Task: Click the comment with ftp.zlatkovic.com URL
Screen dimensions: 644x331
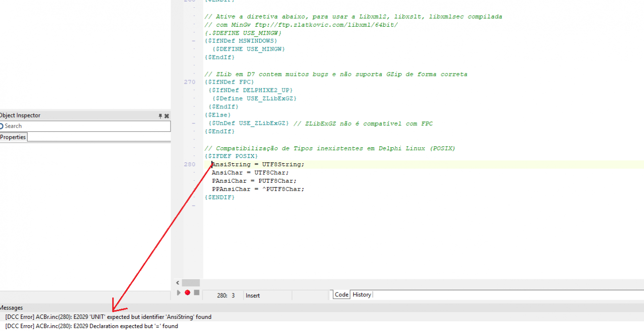Action: click(301, 24)
